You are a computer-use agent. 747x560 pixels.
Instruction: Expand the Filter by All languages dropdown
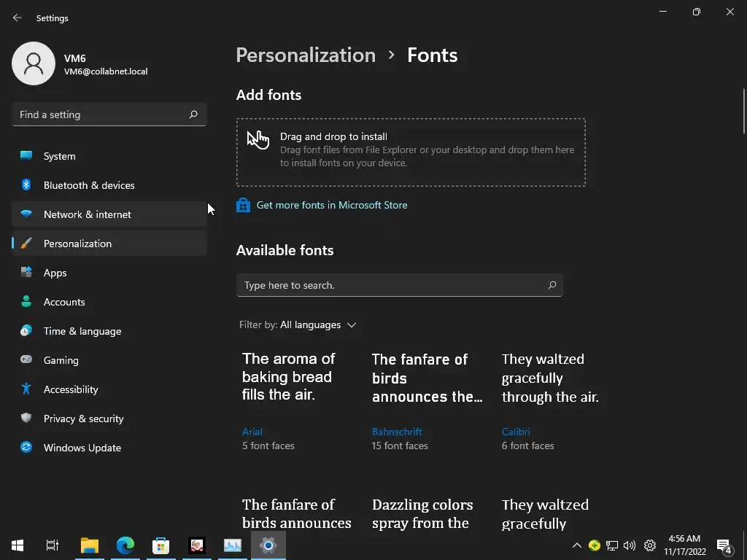coord(318,325)
